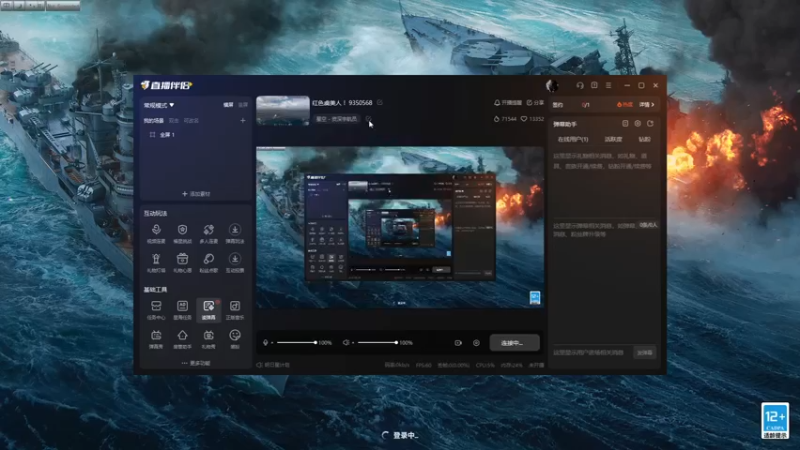Open the 任务中心 task center tool

(x=156, y=310)
